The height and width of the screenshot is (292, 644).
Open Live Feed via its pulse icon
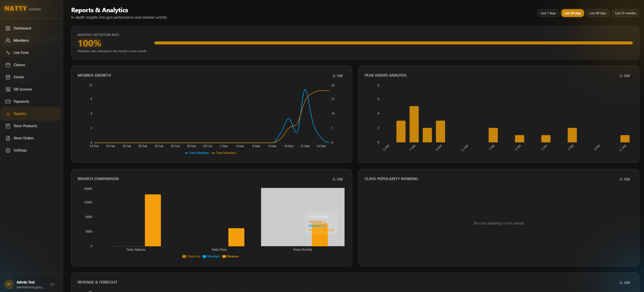pos(8,53)
